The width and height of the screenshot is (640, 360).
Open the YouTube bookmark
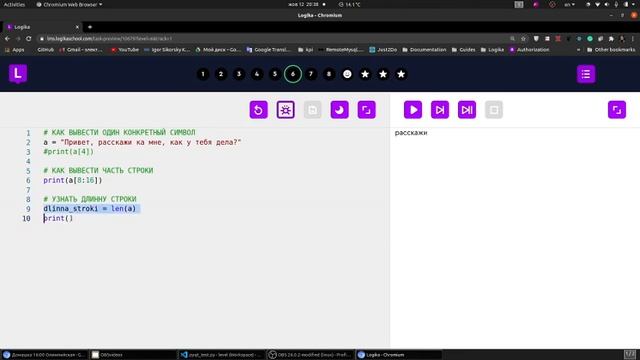point(125,50)
